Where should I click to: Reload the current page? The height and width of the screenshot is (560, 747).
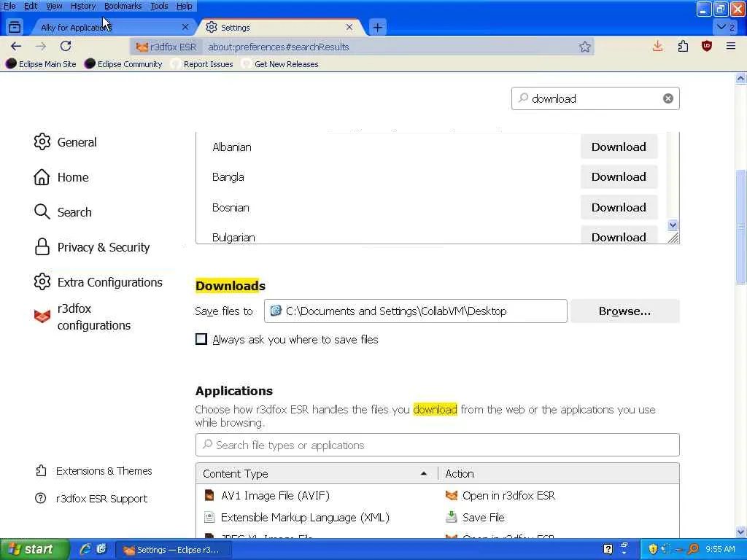tap(66, 46)
